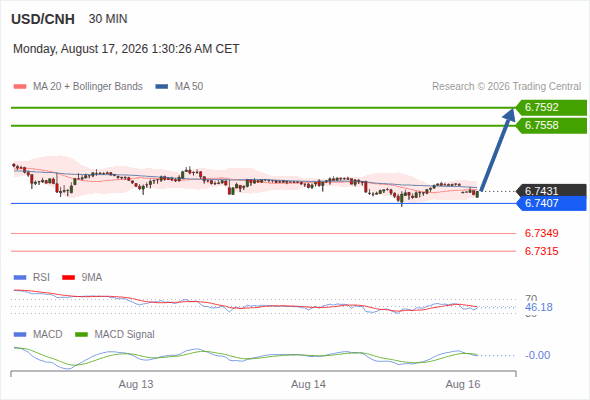
Task: Click the Aug 13 date axis label
Action: [136, 385]
